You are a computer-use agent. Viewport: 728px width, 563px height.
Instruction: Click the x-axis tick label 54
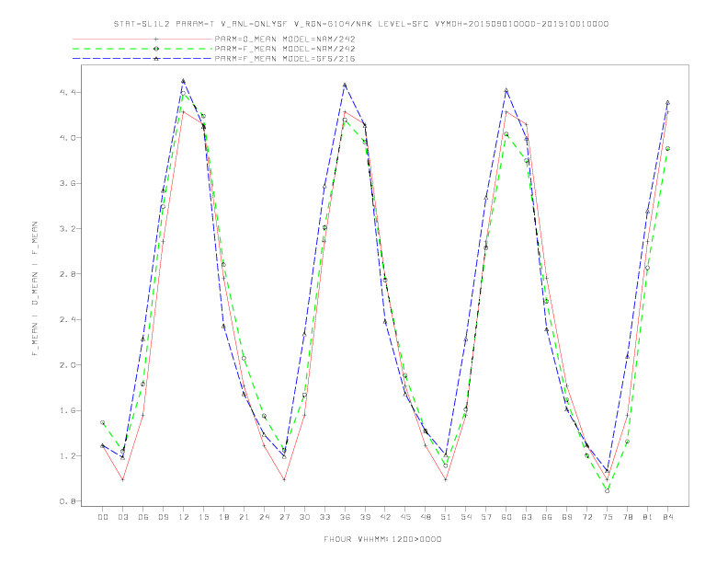coord(466,517)
